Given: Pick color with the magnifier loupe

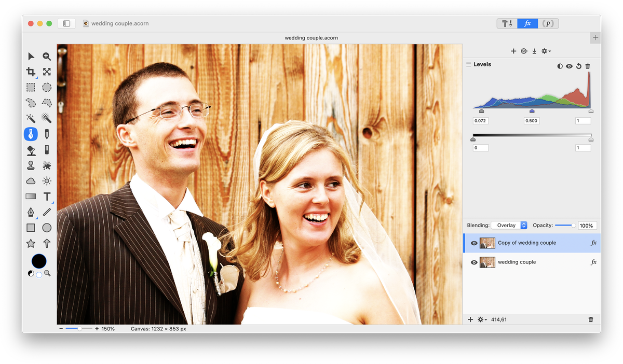Looking at the screenshot, I should click(x=47, y=273).
